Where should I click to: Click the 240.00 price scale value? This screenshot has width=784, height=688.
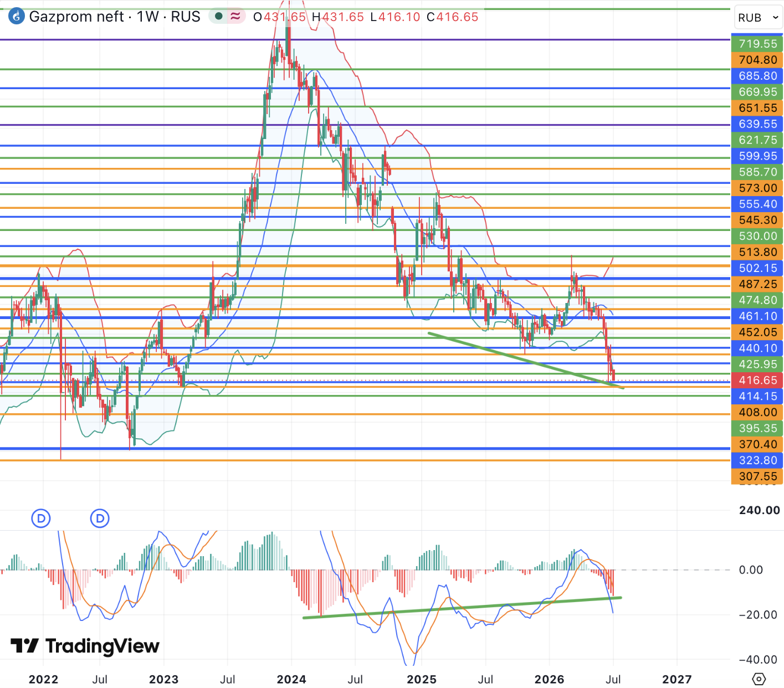click(x=759, y=510)
